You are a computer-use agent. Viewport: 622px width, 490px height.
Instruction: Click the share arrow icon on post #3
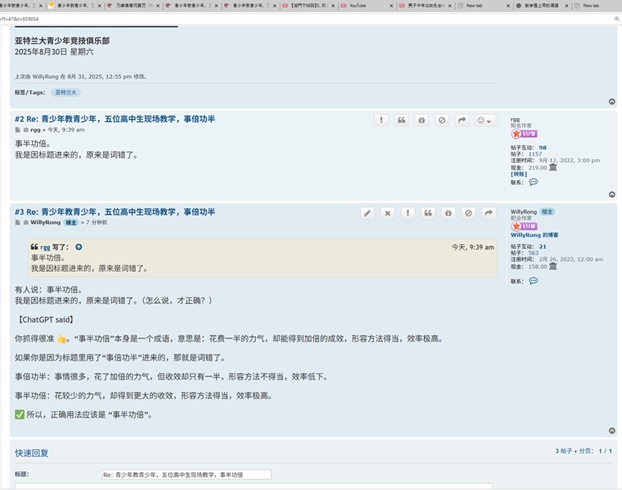click(x=489, y=213)
